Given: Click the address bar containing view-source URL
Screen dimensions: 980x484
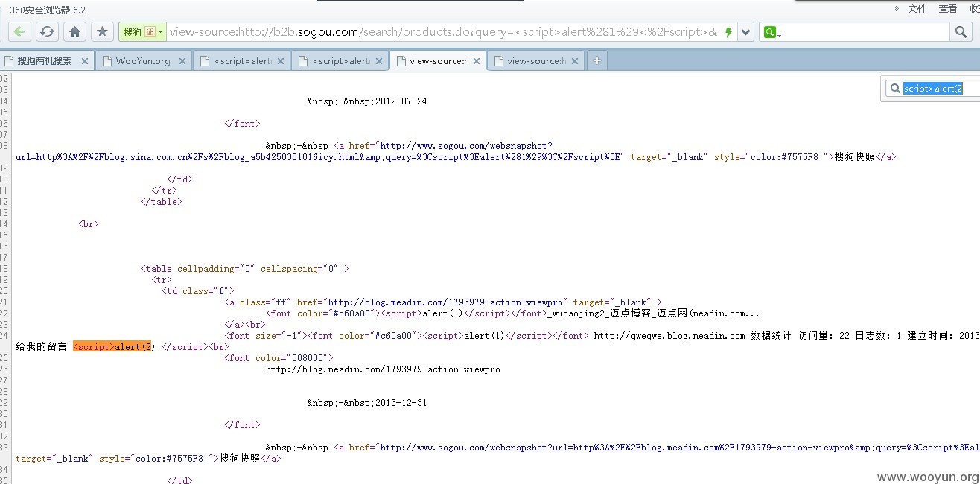Looking at the screenshot, I should 443,32.
